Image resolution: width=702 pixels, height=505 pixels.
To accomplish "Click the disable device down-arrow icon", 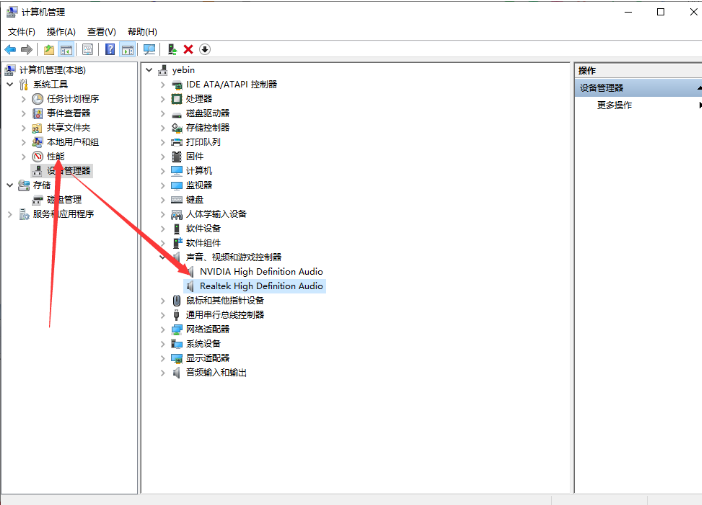I will pyautogui.click(x=205, y=49).
